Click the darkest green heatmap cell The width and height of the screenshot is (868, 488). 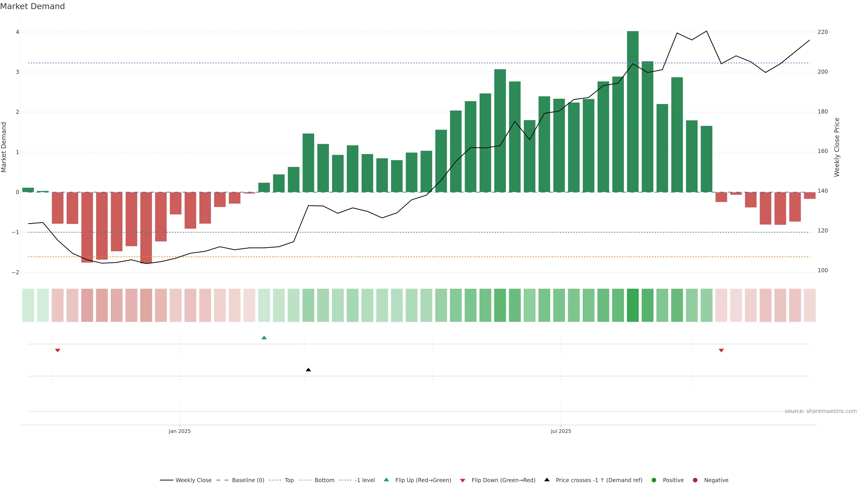[x=632, y=305]
